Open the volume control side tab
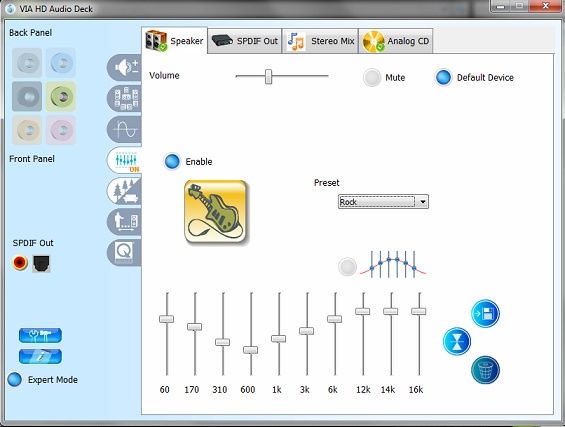This screenshot has height=427, width=565. coord(124,67)
